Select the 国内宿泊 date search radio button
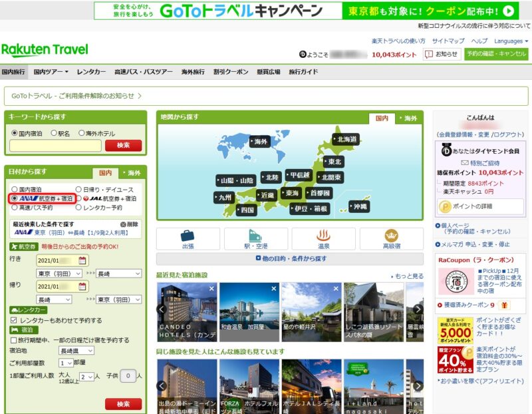The image size is (532, 414). [x=14, y=189]
